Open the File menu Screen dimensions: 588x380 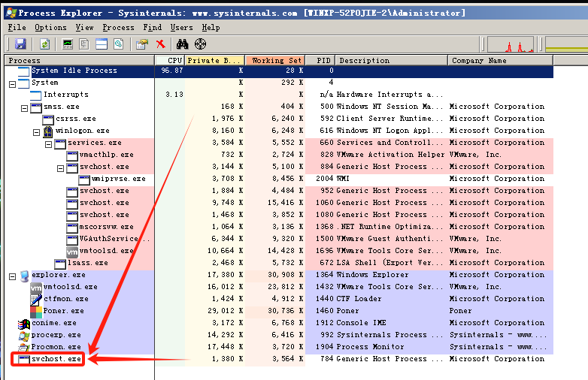pos(17,28)
